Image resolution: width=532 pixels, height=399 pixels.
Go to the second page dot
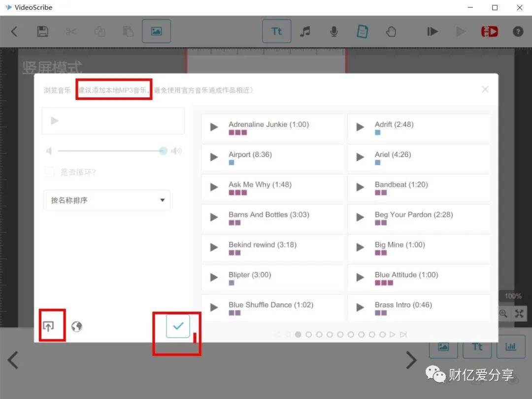tap(308, 335)
